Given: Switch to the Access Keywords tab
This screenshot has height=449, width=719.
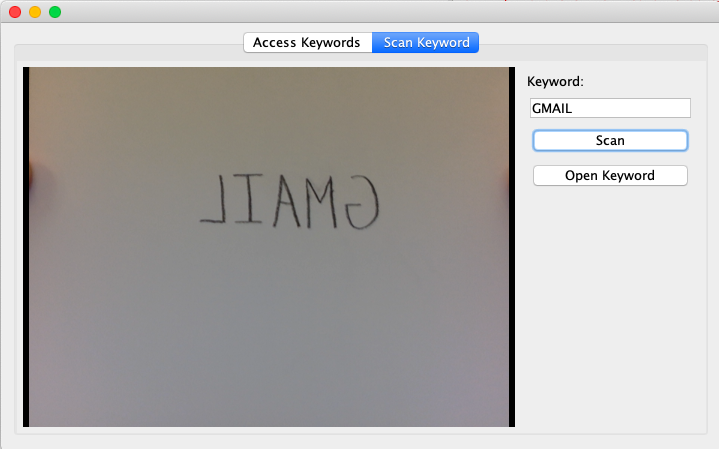Looking at the screenshot, I should [308, 43].
